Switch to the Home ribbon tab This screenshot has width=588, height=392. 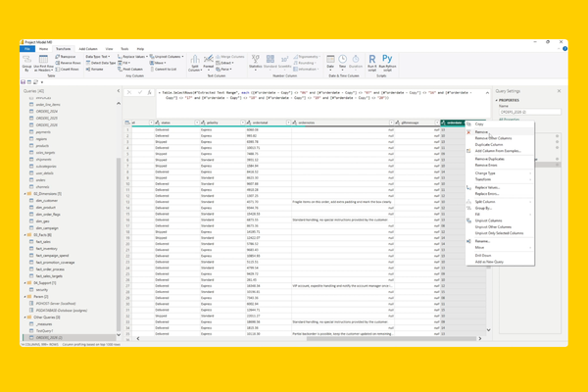(44, 49)
